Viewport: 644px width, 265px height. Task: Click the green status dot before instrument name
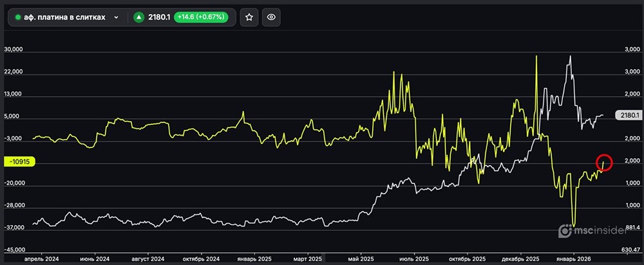tap(18, 17)
